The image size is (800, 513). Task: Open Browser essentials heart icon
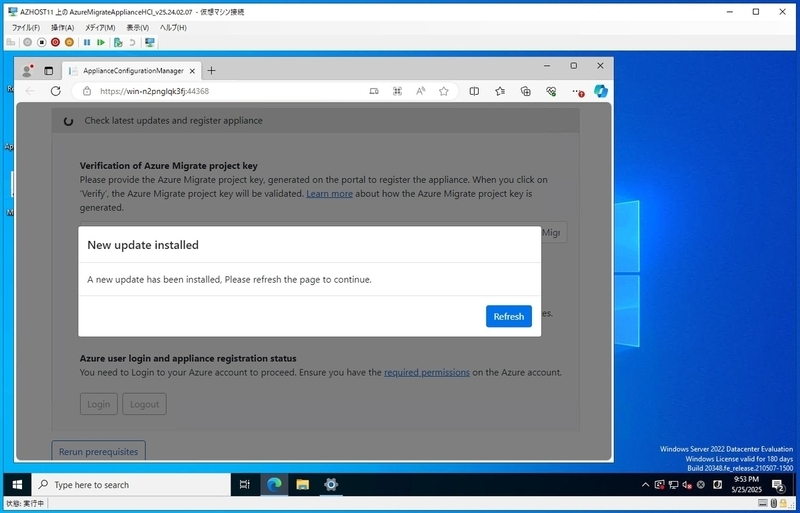551,91
